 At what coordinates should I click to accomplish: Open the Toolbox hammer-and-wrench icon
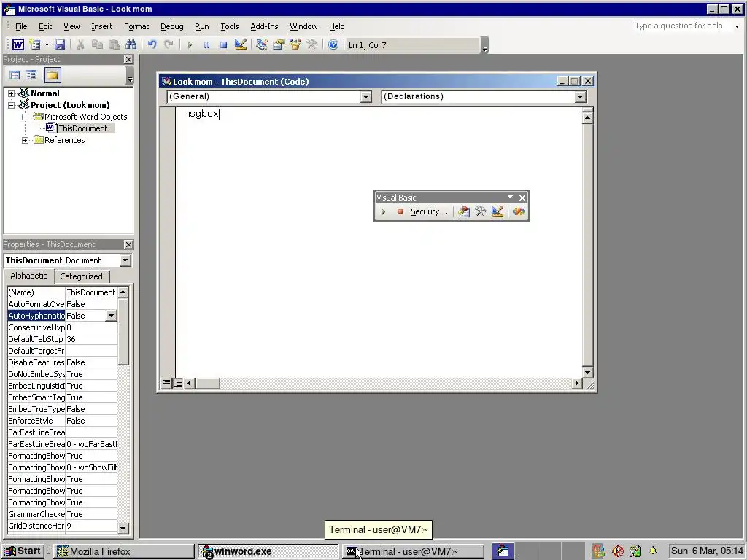pos(312,44)
